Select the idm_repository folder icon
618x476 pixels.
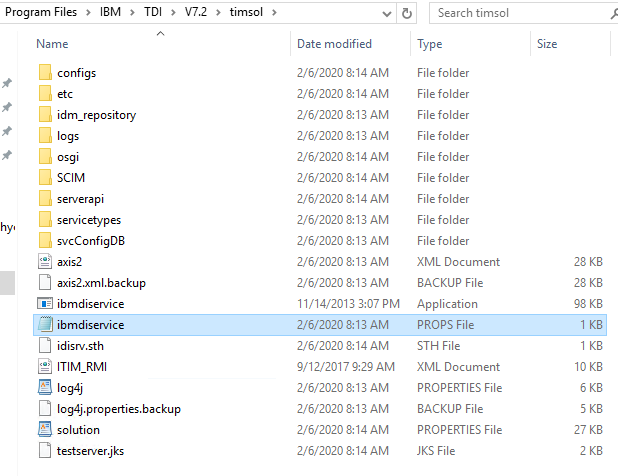45,115
